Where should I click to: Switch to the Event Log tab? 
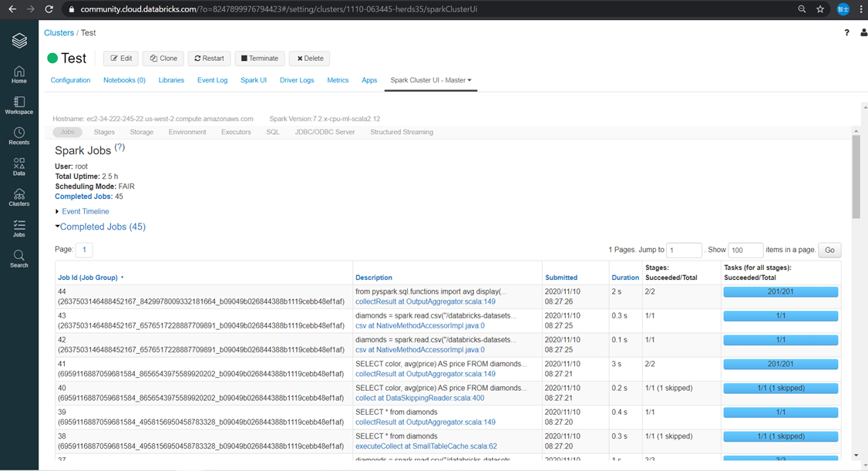pyautogui.click(x=213, y=80)
